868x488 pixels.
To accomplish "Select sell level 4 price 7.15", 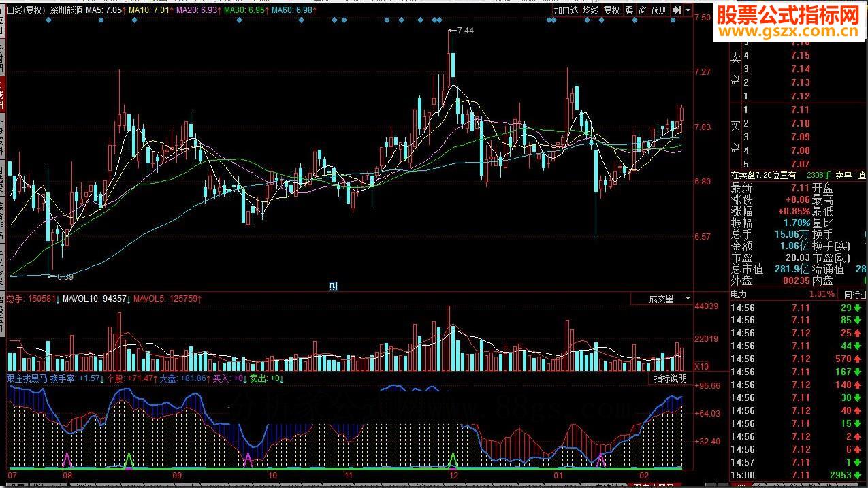I will [x=801, y=56].
